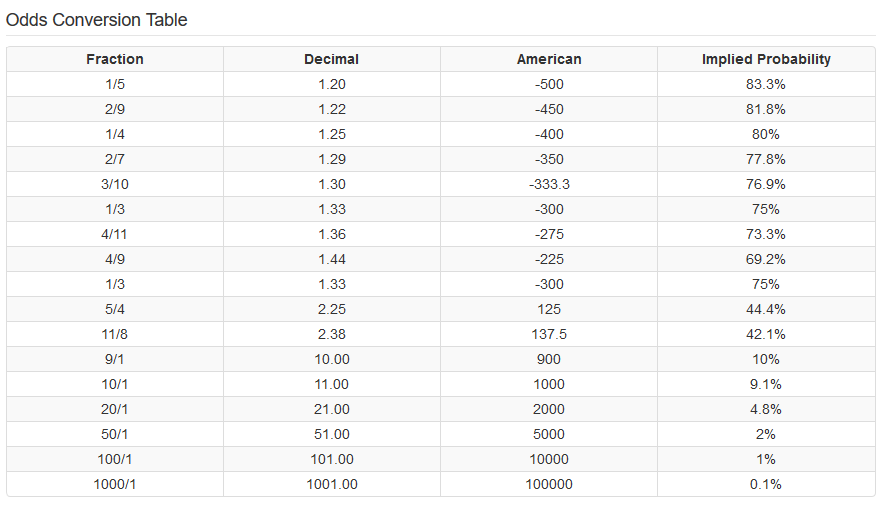Click the 100000 American odds cell
Screen dimensions: 879x509
coord(549,484)
